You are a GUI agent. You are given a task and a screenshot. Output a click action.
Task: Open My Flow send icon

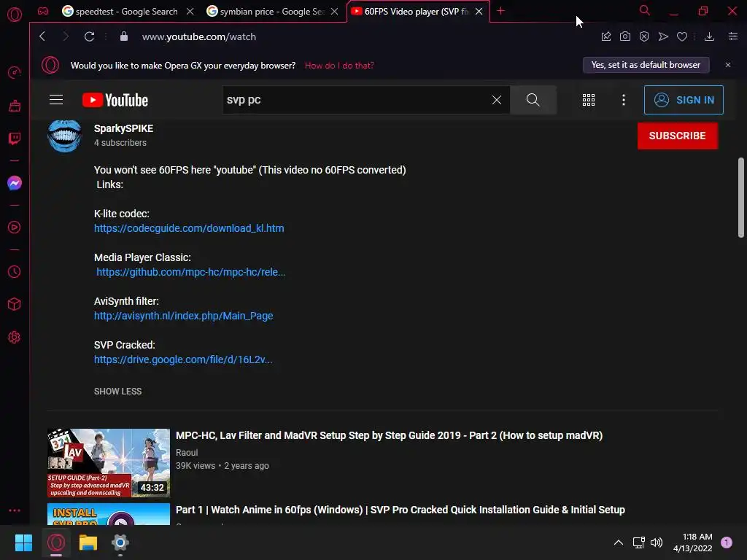pos(663,36)
